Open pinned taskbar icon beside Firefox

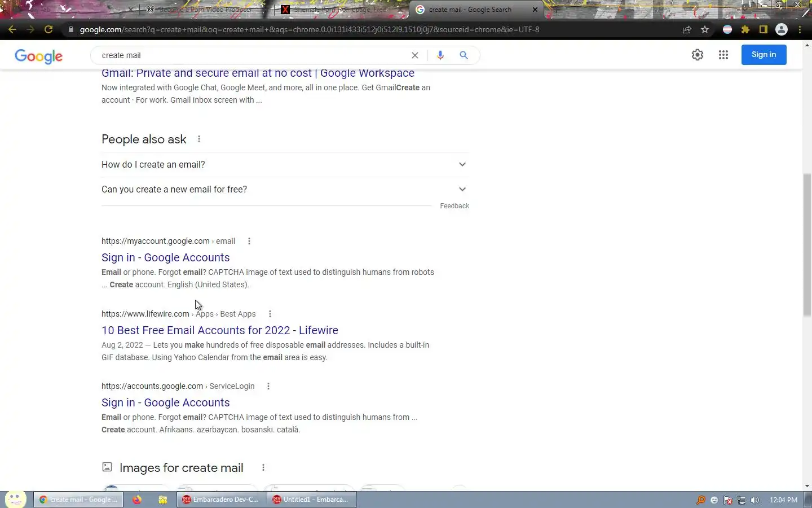click(x=163, y=500)
